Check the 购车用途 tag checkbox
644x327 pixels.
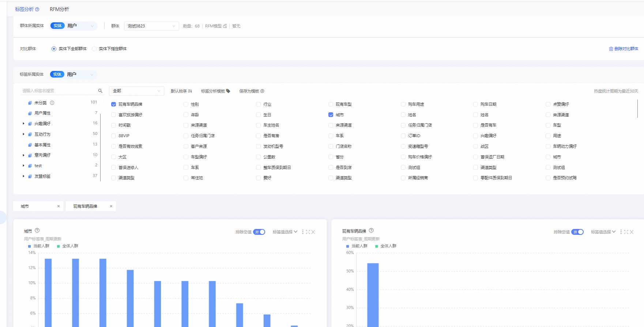[x=403, y=104]
